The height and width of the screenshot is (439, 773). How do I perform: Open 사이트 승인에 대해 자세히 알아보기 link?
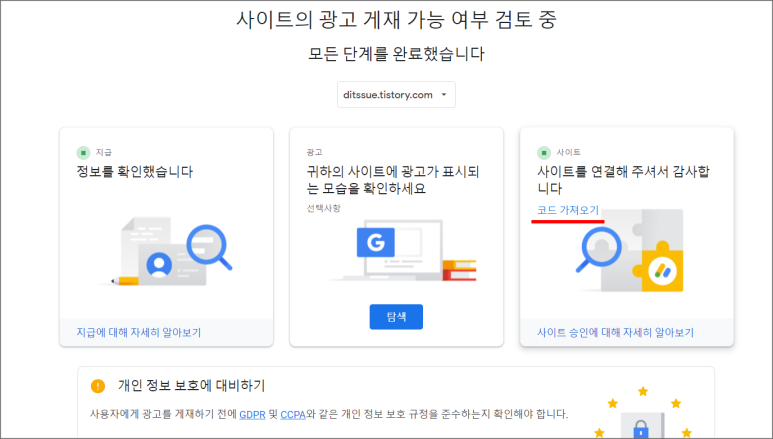(x=615, y=332)
